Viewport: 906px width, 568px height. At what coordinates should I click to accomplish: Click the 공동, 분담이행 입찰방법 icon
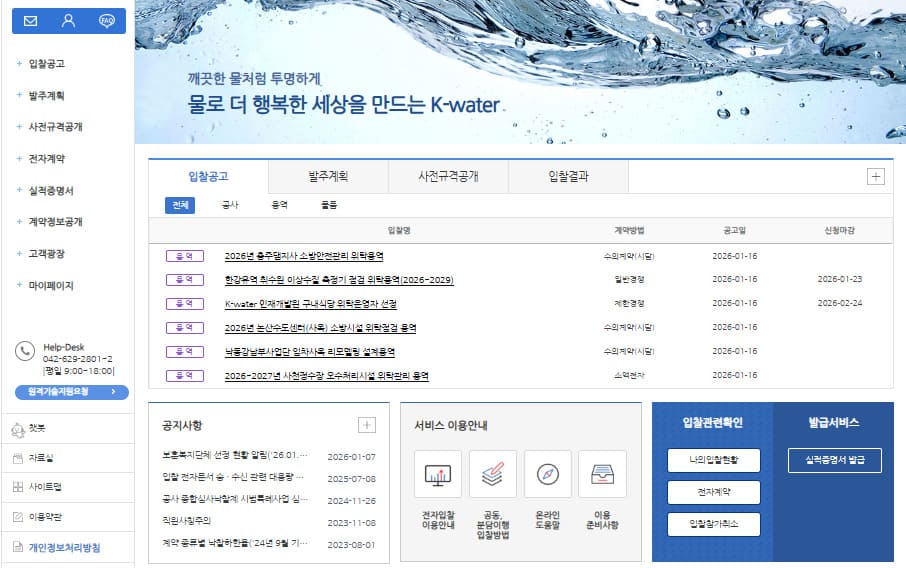tap(493, 474)
